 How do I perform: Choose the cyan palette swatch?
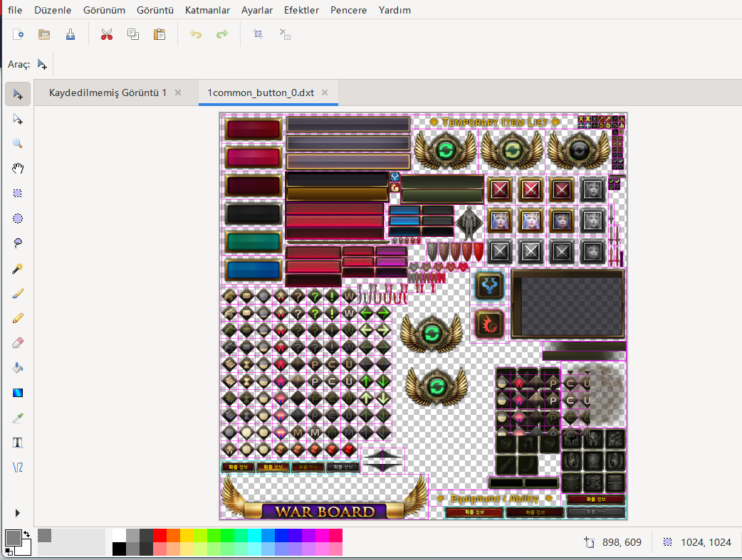click(x=254, y=535)
